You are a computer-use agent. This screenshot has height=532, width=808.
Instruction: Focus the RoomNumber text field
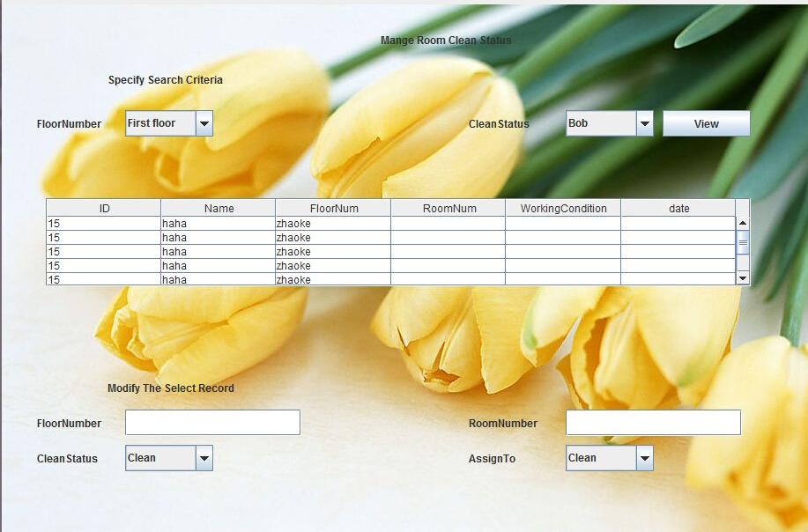click(653, 423)
